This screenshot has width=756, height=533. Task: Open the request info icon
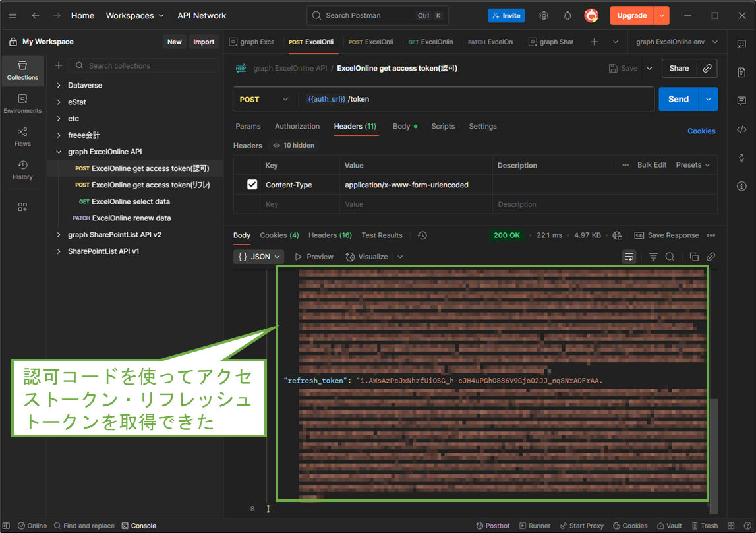pos(741,186)
